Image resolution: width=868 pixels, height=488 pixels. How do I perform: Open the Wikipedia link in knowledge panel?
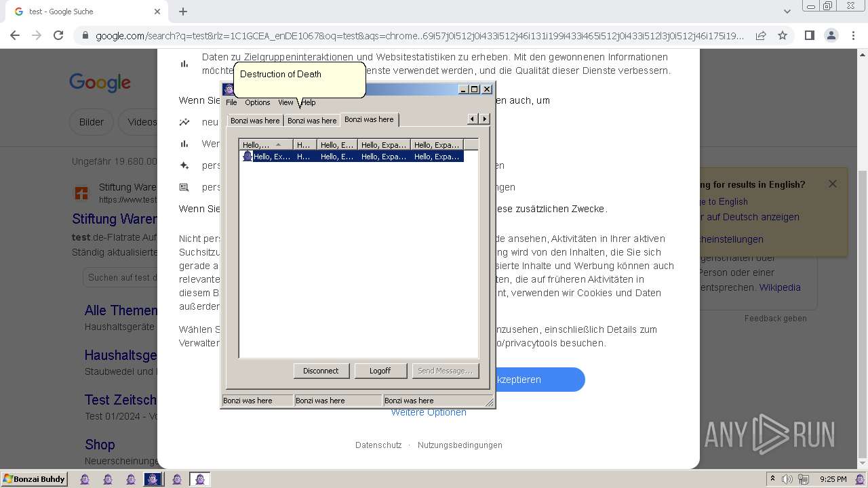click(x=780, y=287)
